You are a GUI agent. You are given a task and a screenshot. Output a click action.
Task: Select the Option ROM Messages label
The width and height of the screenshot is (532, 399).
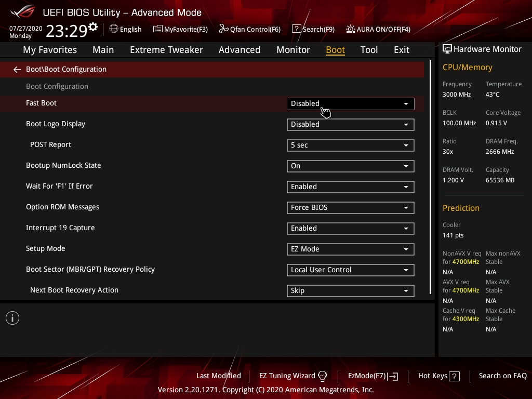point(63,207)
